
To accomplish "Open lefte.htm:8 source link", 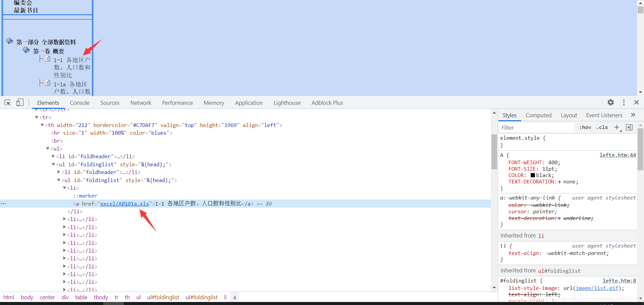I will (x=619, y=280).
